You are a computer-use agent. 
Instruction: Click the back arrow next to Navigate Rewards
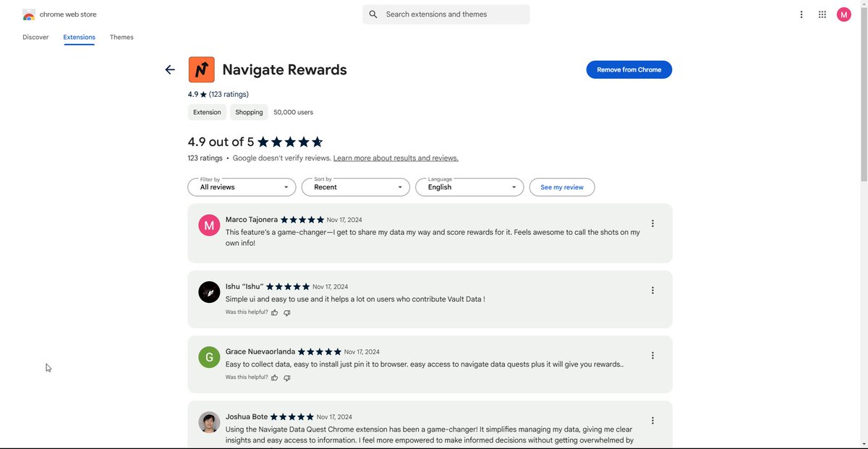(x=169, y=69)
